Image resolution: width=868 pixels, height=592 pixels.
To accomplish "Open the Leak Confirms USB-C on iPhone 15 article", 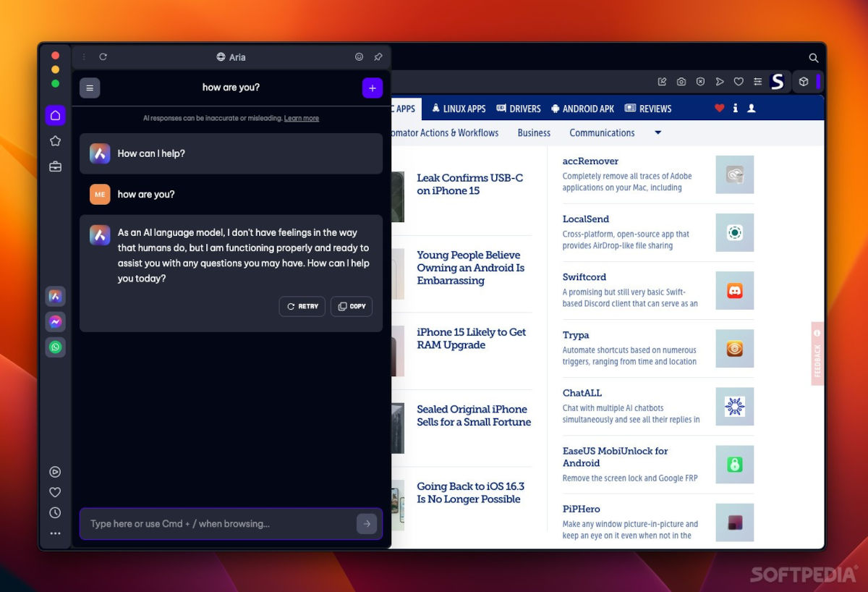I will click(470, 184).
